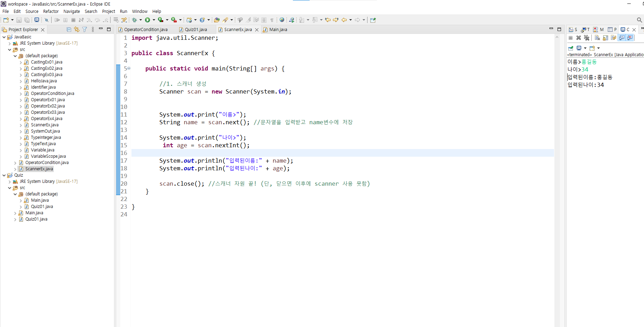Click the Open Type folder icon
Viewport: 644px width, 327px height.
[x=217, y=20]
